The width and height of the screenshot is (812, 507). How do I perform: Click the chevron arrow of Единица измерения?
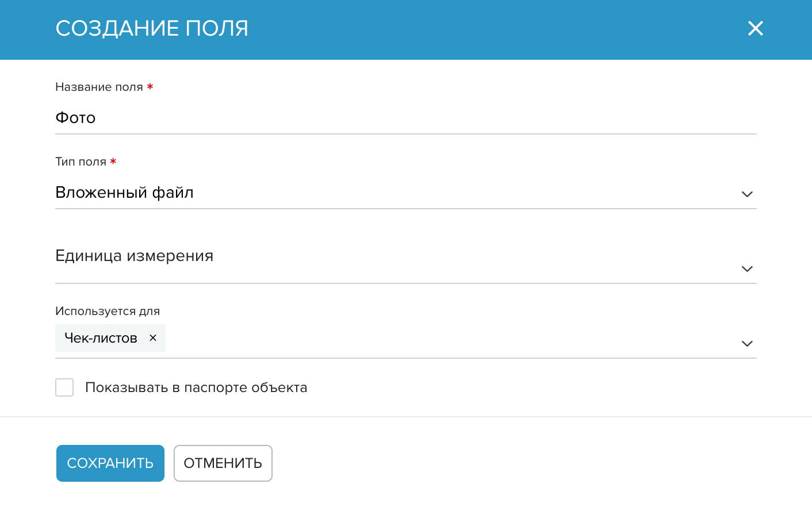[747, 269]
